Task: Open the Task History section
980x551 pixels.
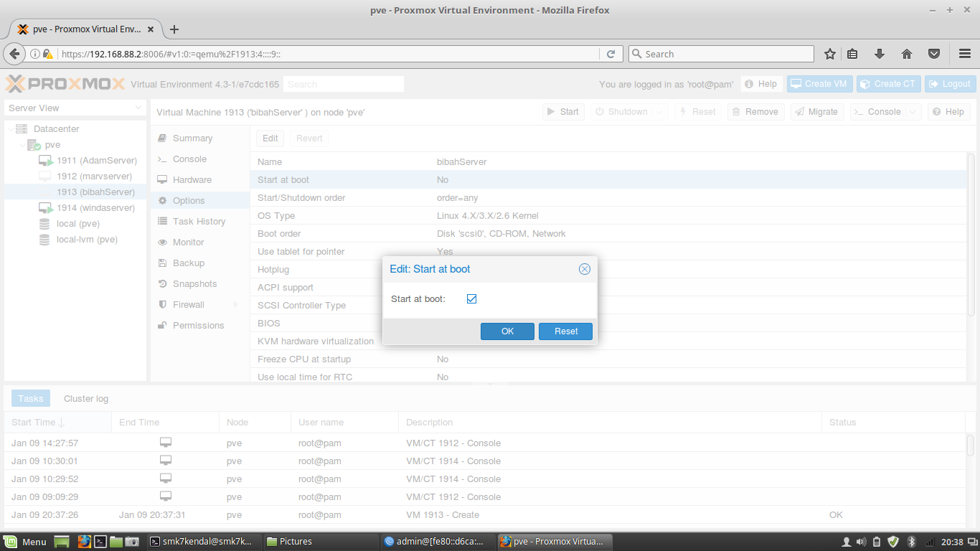Action: (x=199, y=222)
